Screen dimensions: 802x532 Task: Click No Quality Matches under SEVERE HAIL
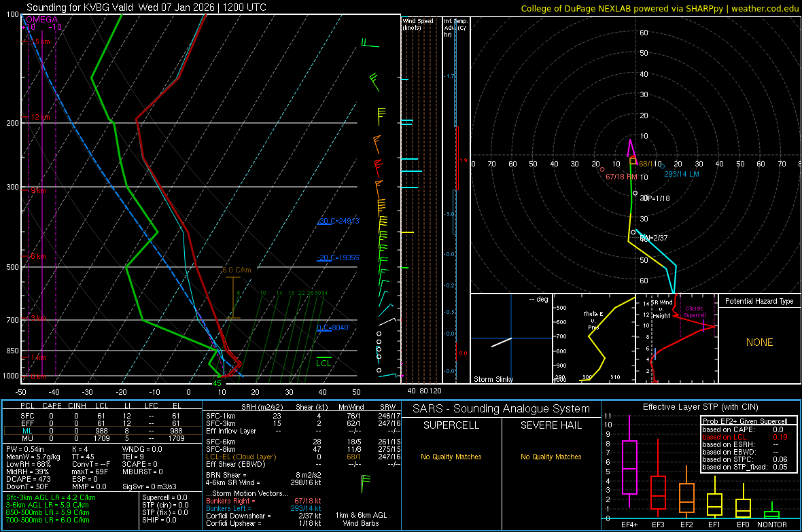coord(551,457)
